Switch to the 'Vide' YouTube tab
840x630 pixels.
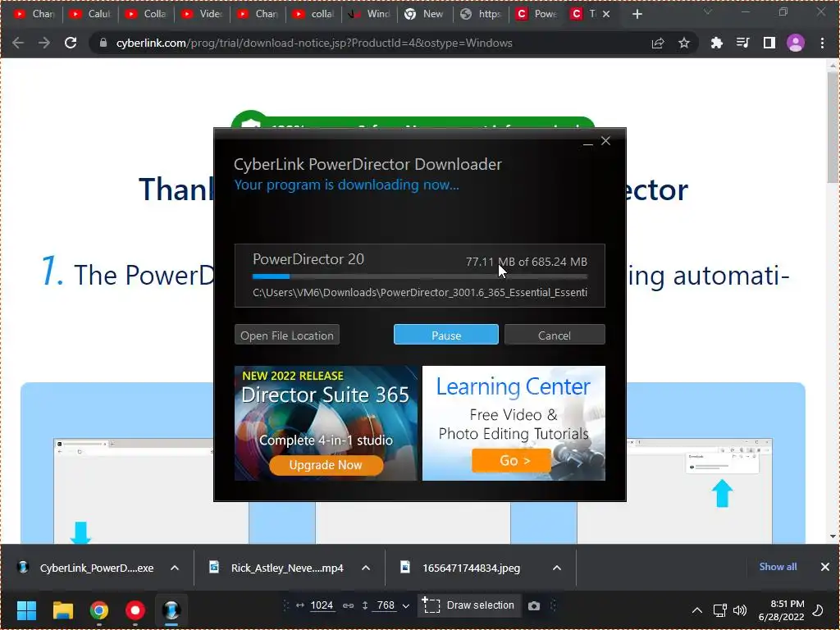click(x=202, y=14)
